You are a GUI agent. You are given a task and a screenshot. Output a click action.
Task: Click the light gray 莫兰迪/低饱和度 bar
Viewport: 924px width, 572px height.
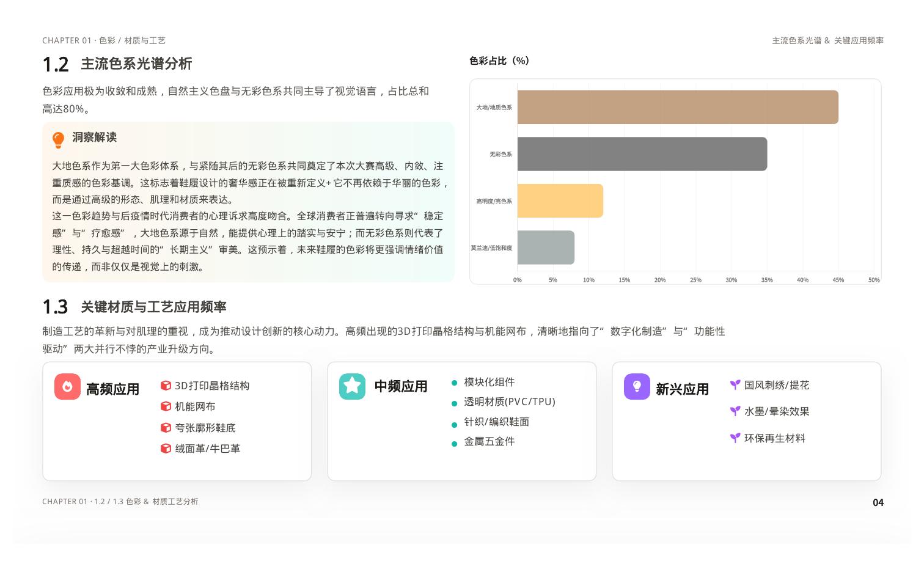[x=546, y=248]
